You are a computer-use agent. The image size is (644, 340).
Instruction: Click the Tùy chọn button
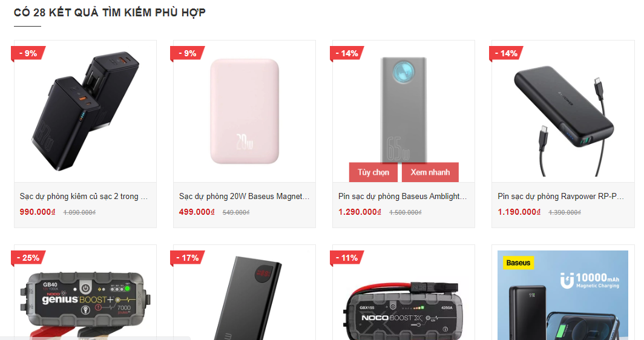(x=373, y=172)
